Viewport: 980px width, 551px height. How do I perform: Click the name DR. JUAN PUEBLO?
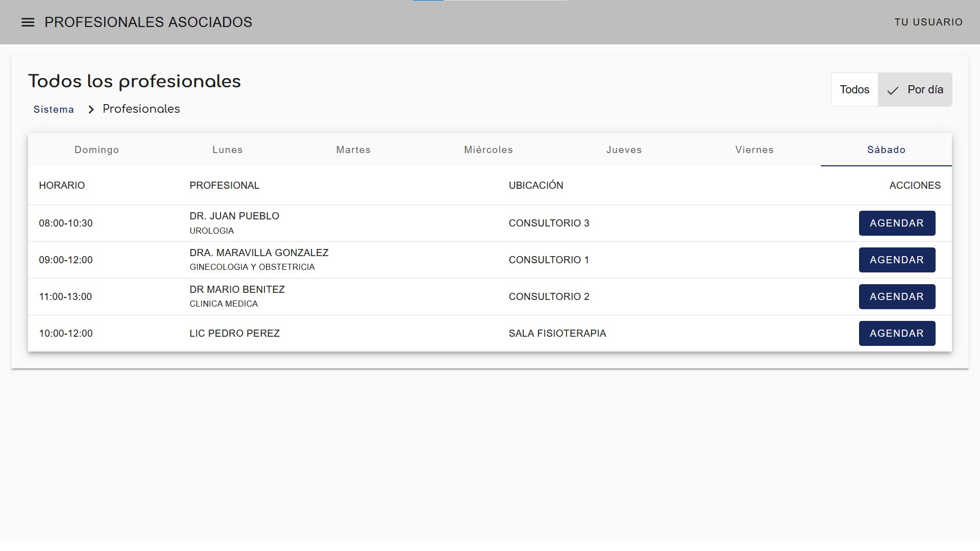[x=234, y=216]
